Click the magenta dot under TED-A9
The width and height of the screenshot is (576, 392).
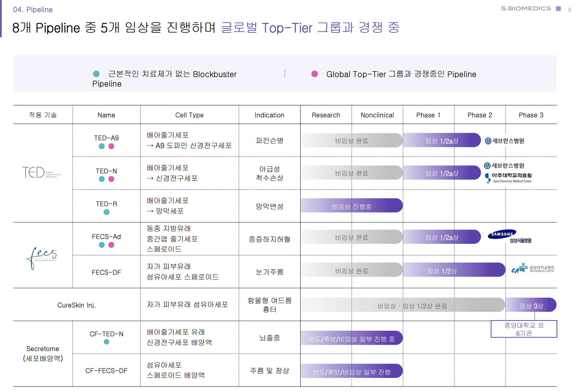click(x=111, y=146)
